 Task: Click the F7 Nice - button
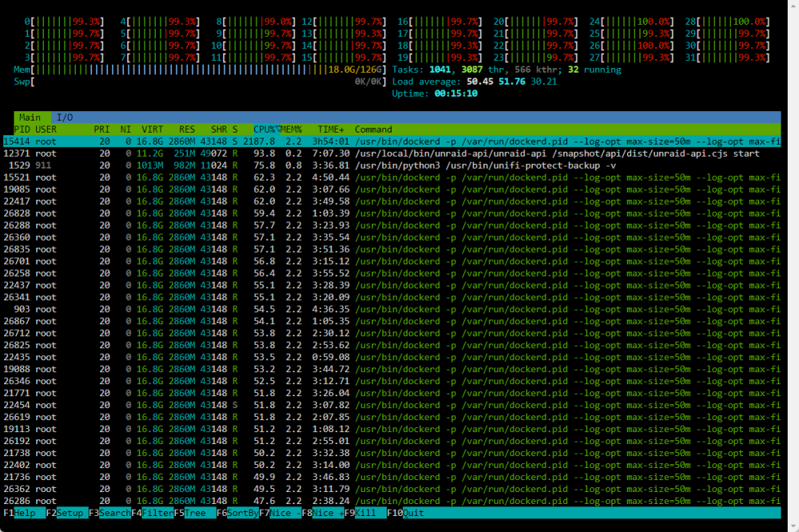280,513
